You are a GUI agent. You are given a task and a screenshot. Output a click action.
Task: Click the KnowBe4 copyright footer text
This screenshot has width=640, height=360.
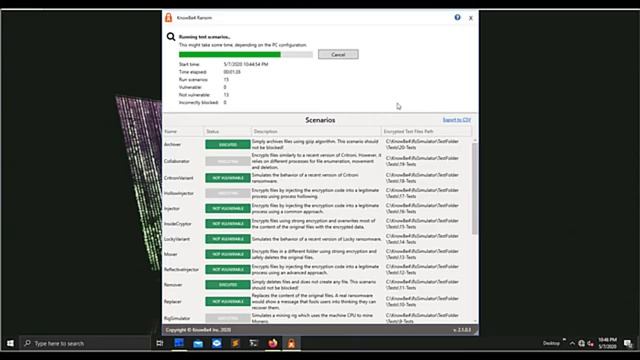[198, 330]
